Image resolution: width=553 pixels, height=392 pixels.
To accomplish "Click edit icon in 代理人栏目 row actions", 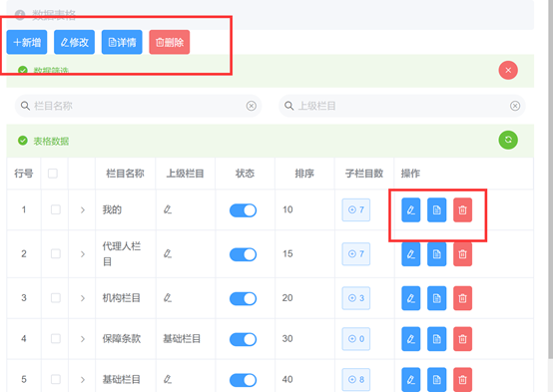I will pos(411,254).
